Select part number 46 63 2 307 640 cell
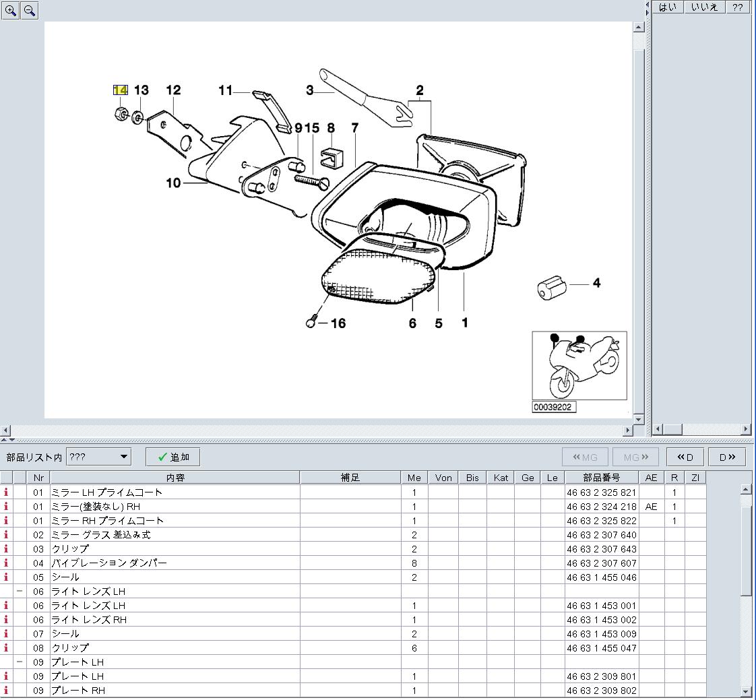Viewport: 756px width, 700px height. tap(601, 535)
